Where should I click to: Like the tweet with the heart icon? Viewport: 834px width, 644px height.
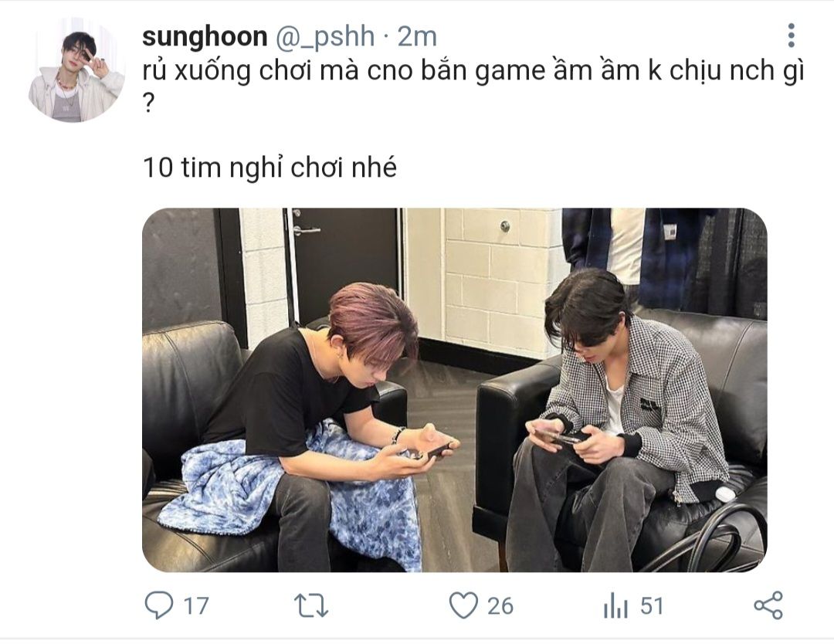tap(463, 605)
